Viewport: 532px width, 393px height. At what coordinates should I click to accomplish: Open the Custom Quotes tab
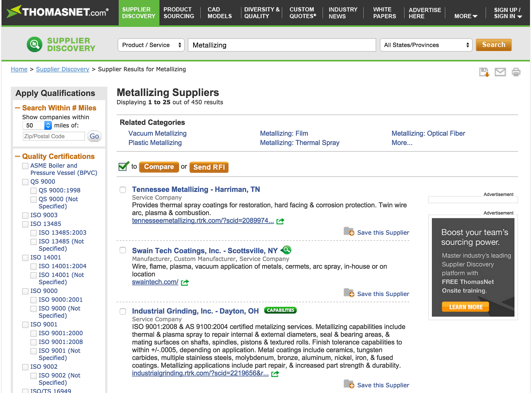pos(303,13)
